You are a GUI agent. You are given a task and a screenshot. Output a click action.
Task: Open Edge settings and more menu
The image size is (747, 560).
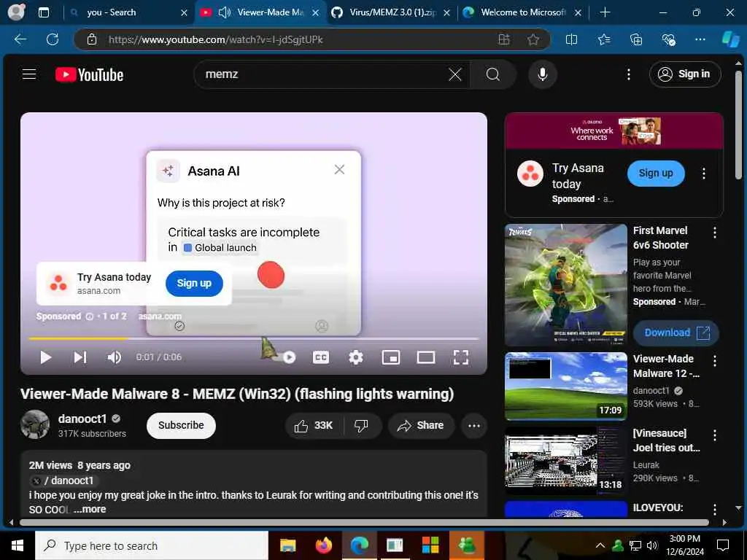click(x=700, y=39)
